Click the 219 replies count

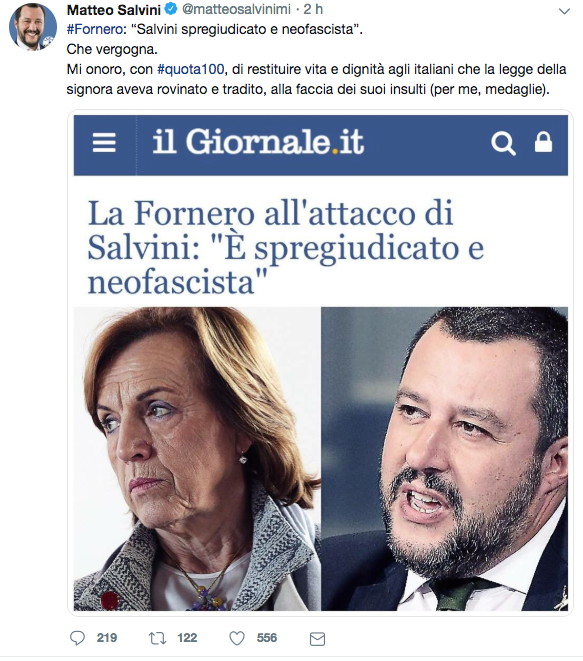pos(107,638)
